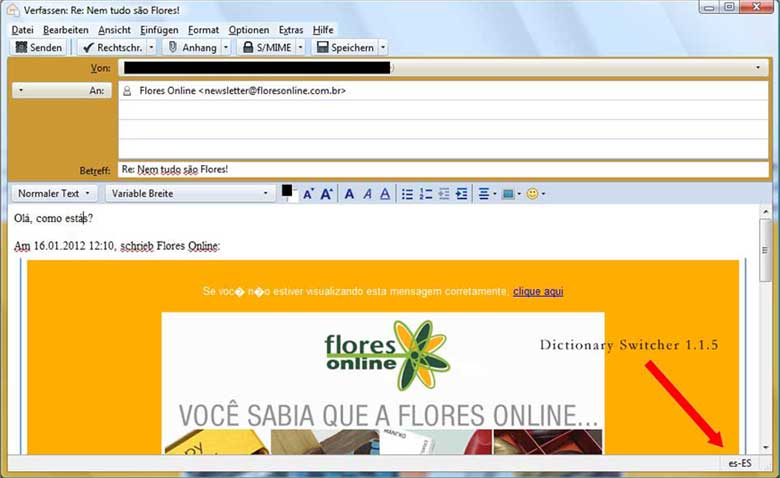
Task: Click the 'VOCÊ SABIA QUE A FLORES ONLINE' headline
Action: point(388,415)
